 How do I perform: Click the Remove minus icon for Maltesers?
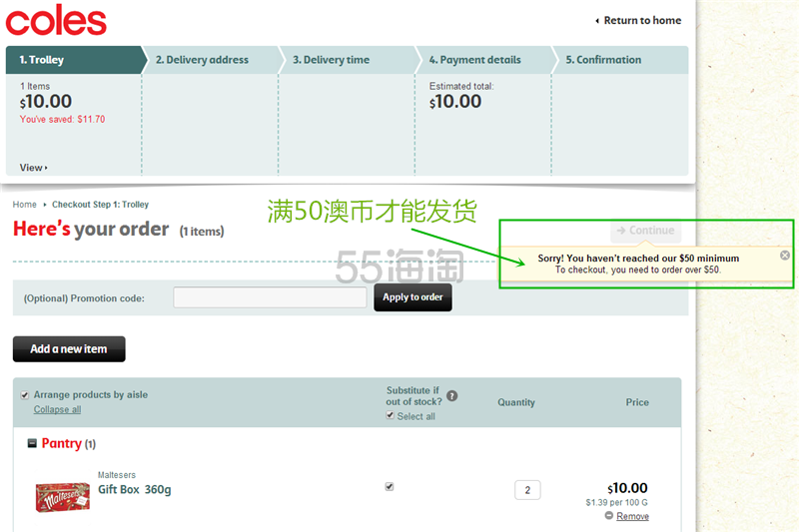coord(609,516)
